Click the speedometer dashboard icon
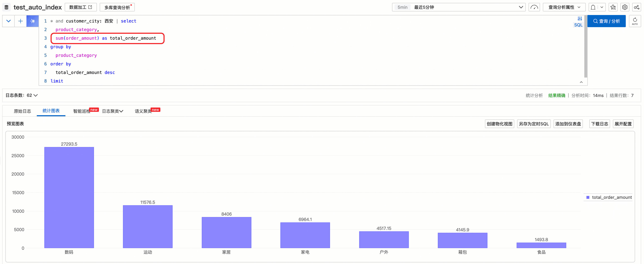This screenshot has height=264, width=644. click(x=534, y=7)
